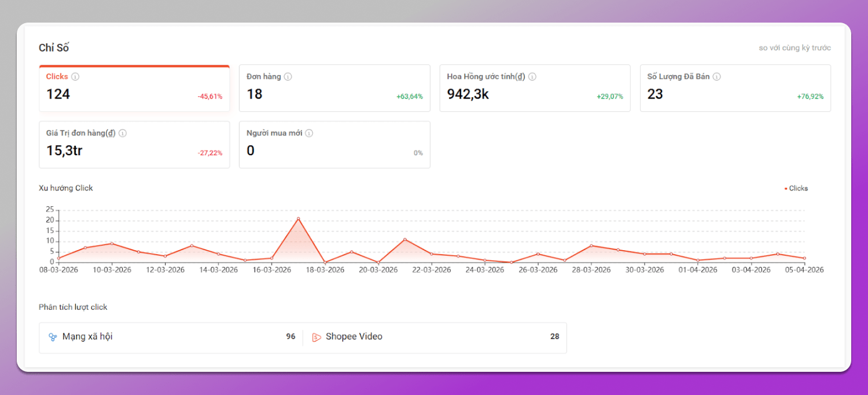Click the info icon beside Đơn hàng
The height and width of the screenshot is (395, 868).
coord(288,76)
